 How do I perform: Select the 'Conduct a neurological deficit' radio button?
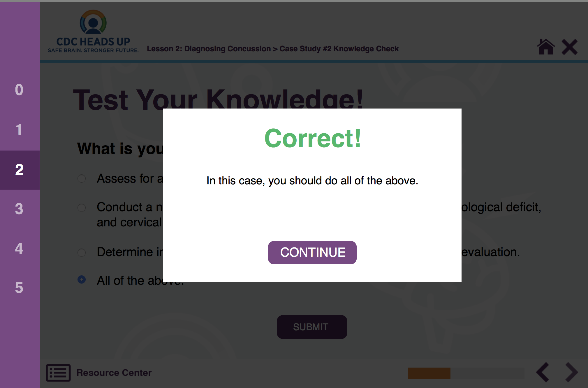pos(82,207)
